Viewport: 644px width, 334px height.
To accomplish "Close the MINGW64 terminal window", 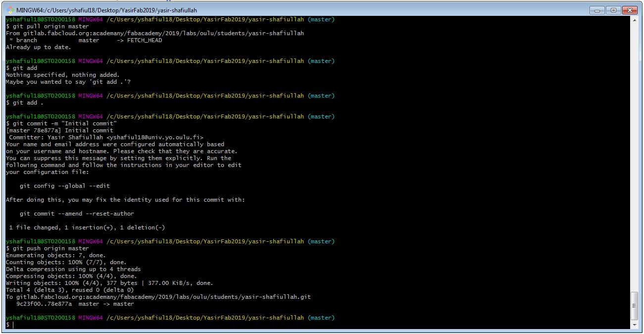I will pos(629,9).
